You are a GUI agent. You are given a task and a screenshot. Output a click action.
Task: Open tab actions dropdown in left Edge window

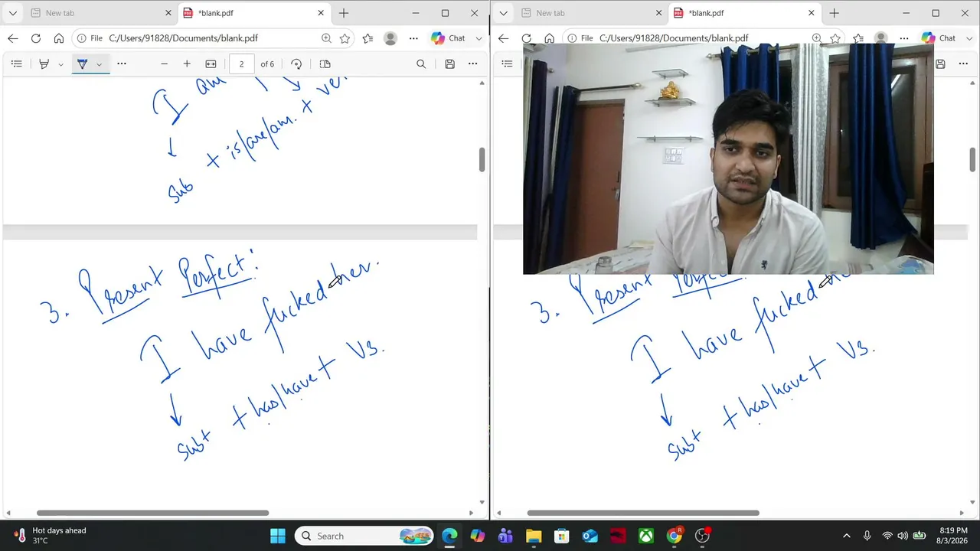[12, 13]
